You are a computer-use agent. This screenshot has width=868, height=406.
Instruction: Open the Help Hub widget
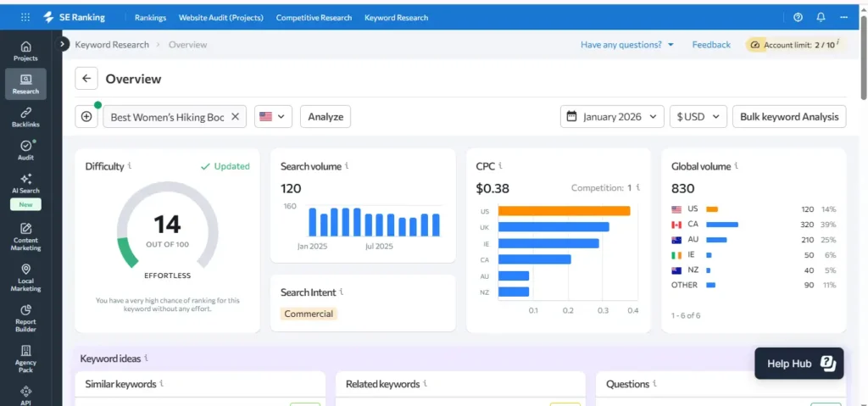[x=798, y=364]
